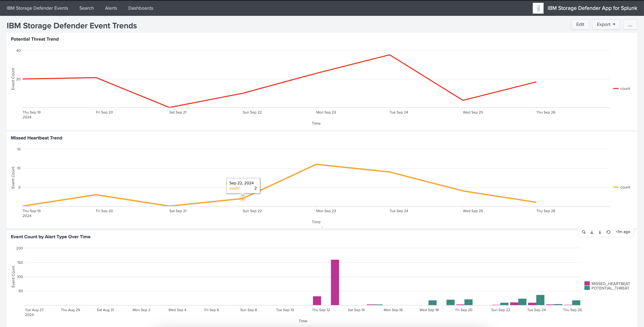Click the "Fri Sep 20" axis label in threat chart
The image size is (644, 327).
coord(105,112)
